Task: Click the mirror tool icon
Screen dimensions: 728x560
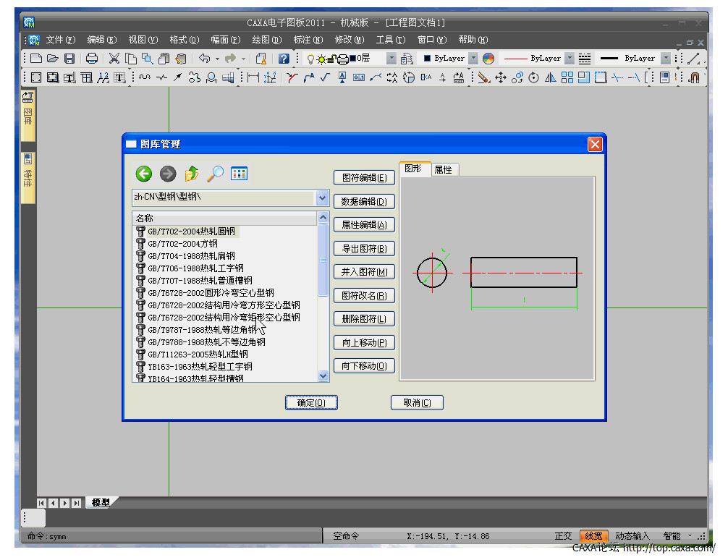Action: (x=550, y=77)
